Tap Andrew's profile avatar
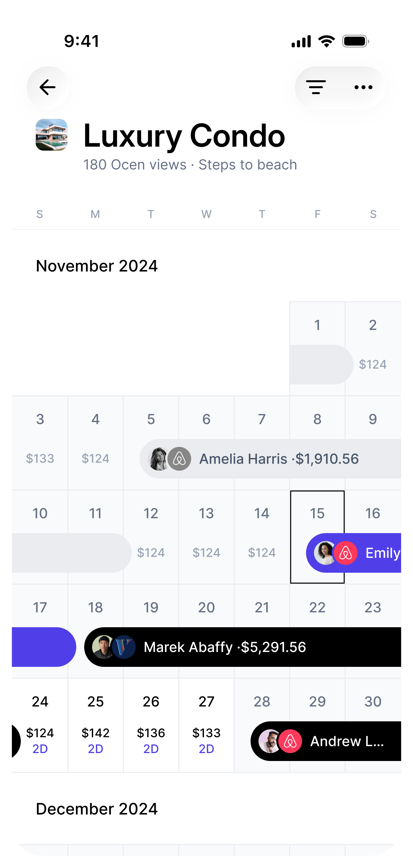 point(268,741)
